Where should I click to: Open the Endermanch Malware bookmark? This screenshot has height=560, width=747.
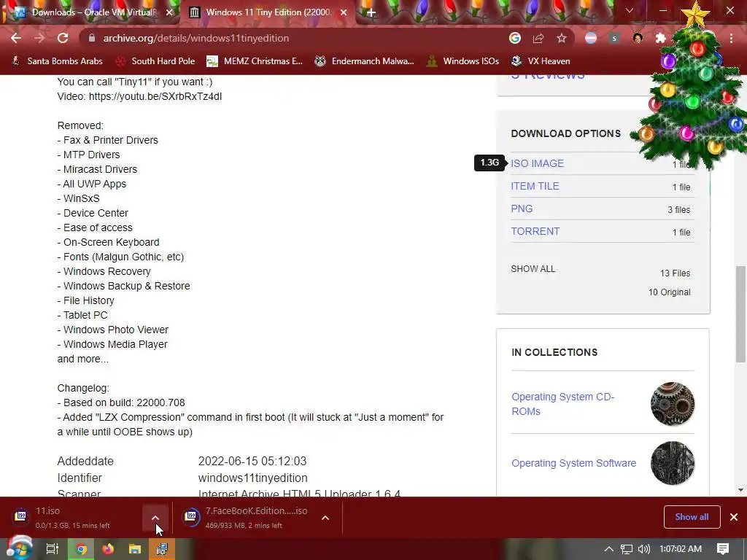click(x=365, y=61)
